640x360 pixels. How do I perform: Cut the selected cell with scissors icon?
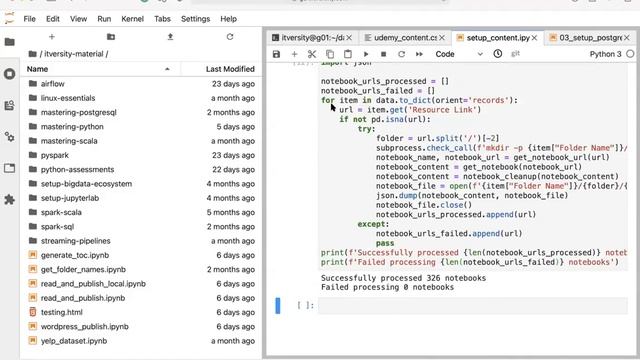(x=312, y=54)
